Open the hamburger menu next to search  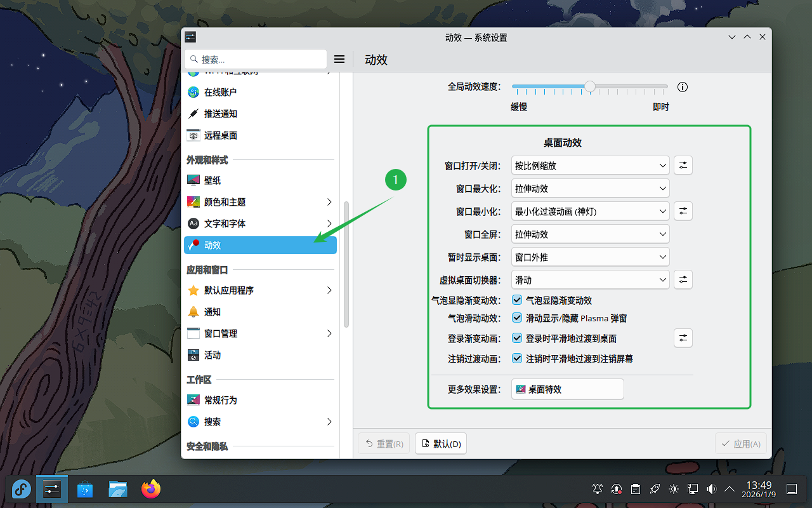(339, 59)
